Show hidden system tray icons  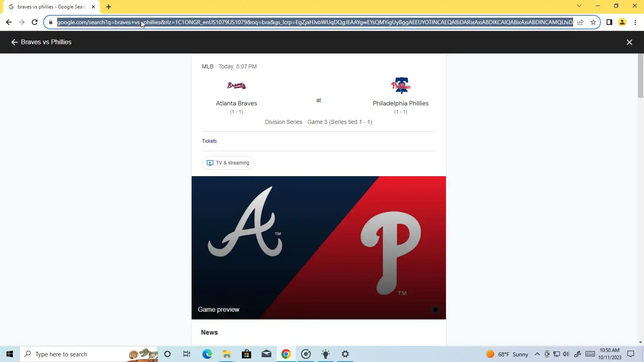coord(537,354)
